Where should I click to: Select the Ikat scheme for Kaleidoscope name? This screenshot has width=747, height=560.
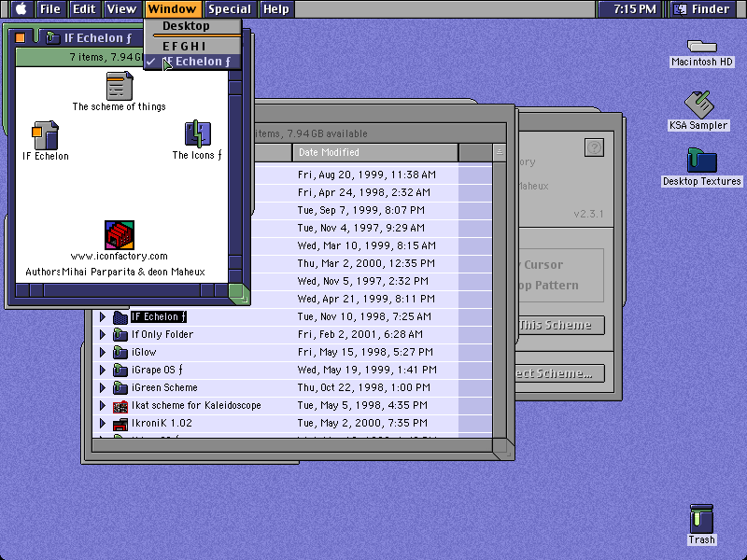coord(196,405)
